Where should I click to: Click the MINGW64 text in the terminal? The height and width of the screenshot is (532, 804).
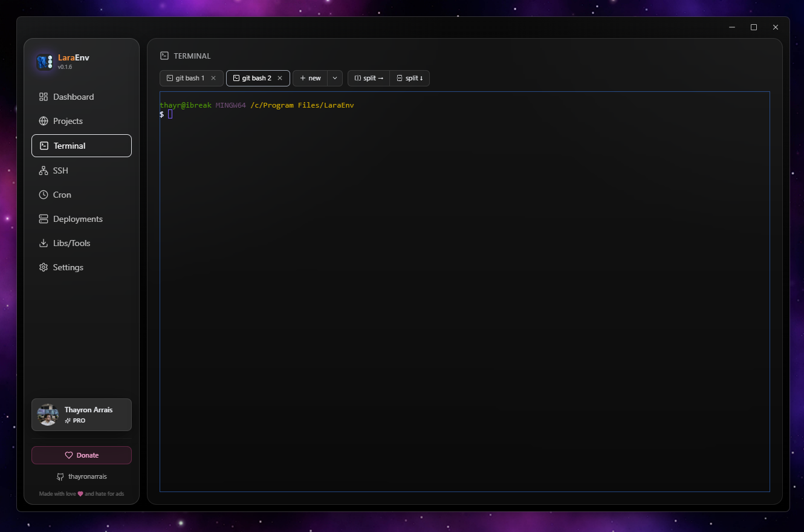pos(231,105)
